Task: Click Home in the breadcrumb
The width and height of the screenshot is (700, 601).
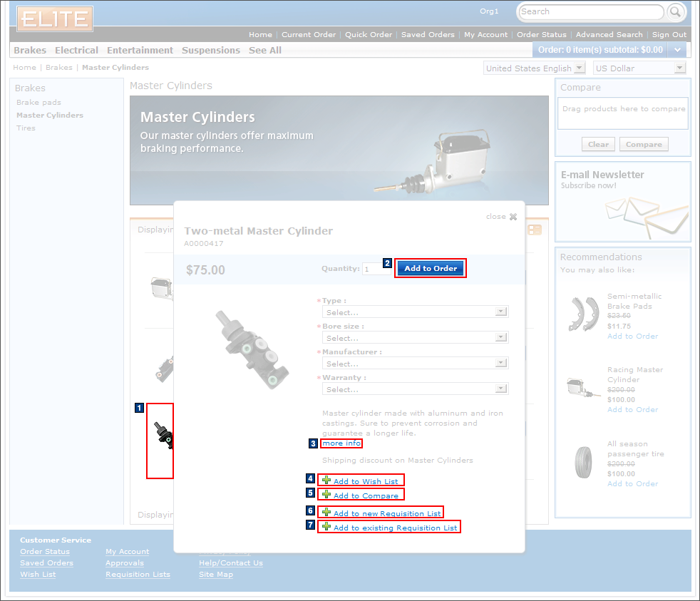Action: [x=24, y=68]
